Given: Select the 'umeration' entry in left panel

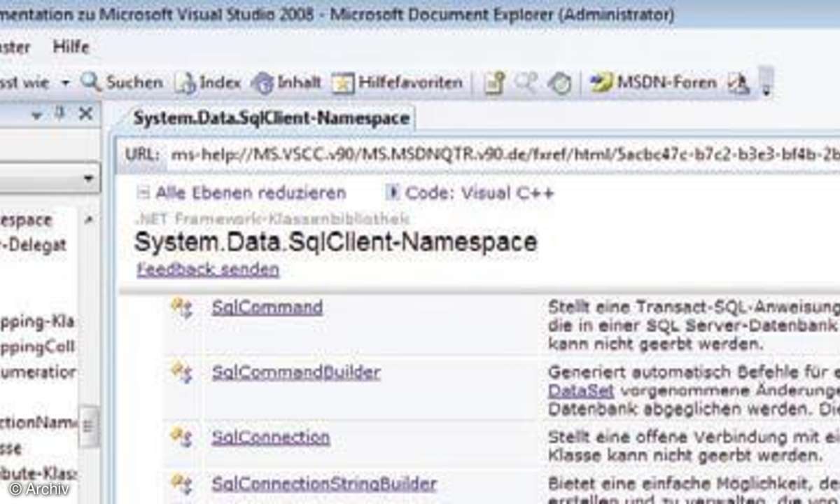Looking at the screenshot, I should [38, 372].
